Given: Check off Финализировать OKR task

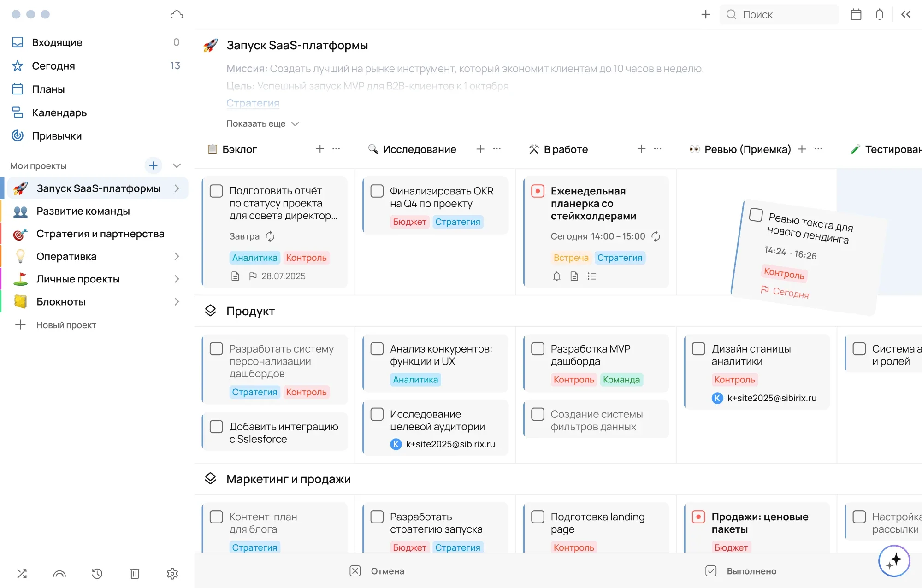Looking at the screenshot, I should (377, 191).
